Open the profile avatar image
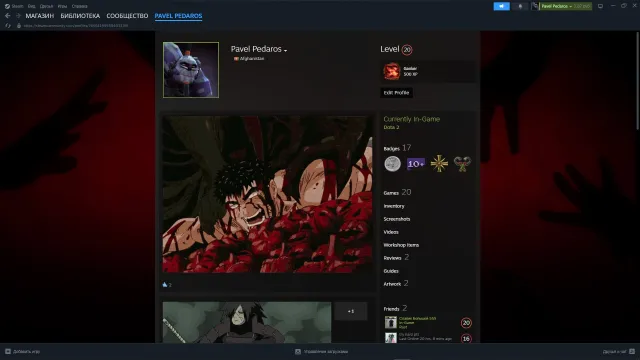The width and height of the screenshot is (640, 360). (191, 70)
